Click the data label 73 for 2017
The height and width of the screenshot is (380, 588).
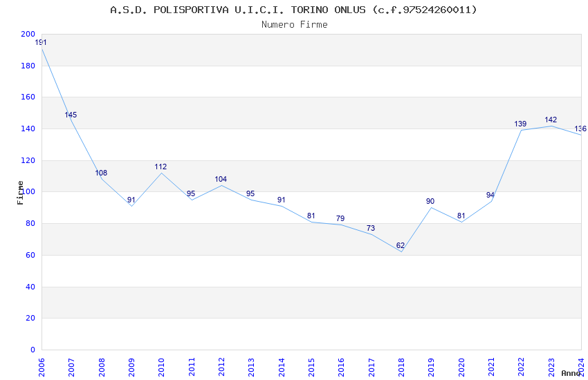[371, 228]
